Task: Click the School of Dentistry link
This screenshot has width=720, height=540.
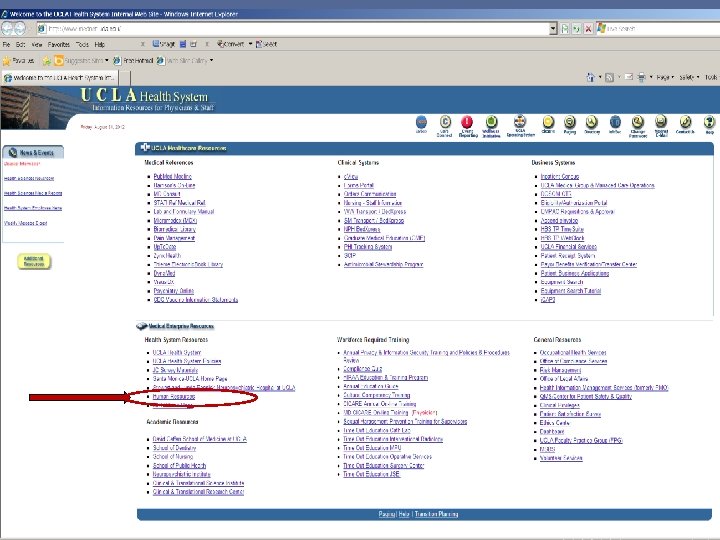Action: coord(174,448)
